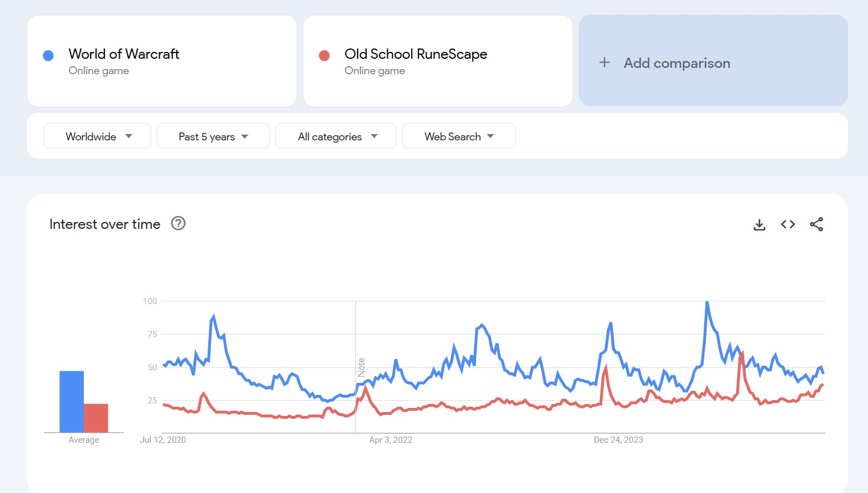This screenshot has height=493, width=868.
Task: Click the "Apr 3, 2022" axis label
Action: [x=391, y=440]
